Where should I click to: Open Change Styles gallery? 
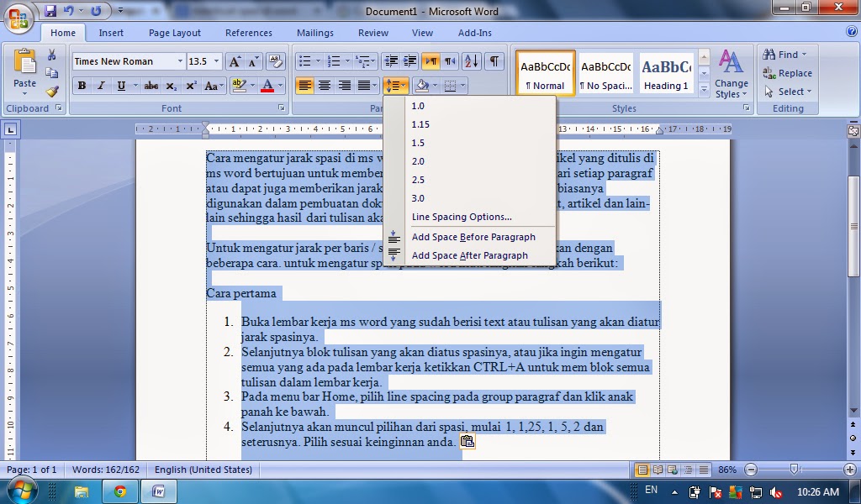point(732,73)
